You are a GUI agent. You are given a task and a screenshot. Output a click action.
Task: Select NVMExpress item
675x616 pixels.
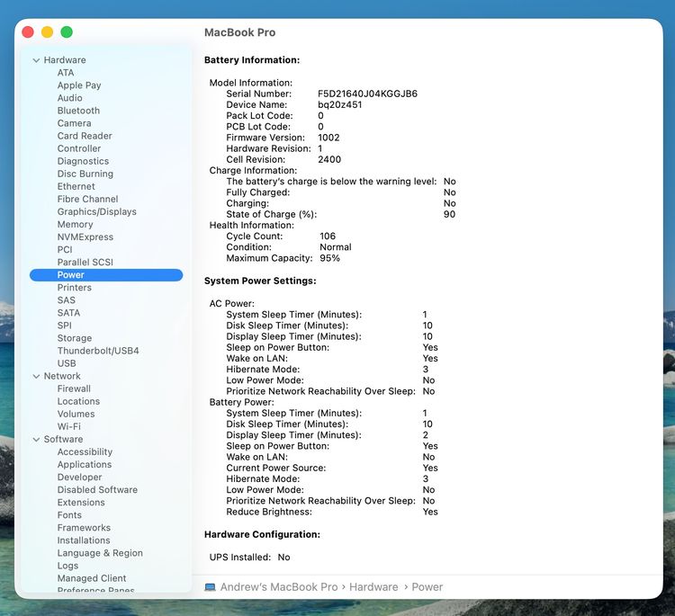click(85, 237)
